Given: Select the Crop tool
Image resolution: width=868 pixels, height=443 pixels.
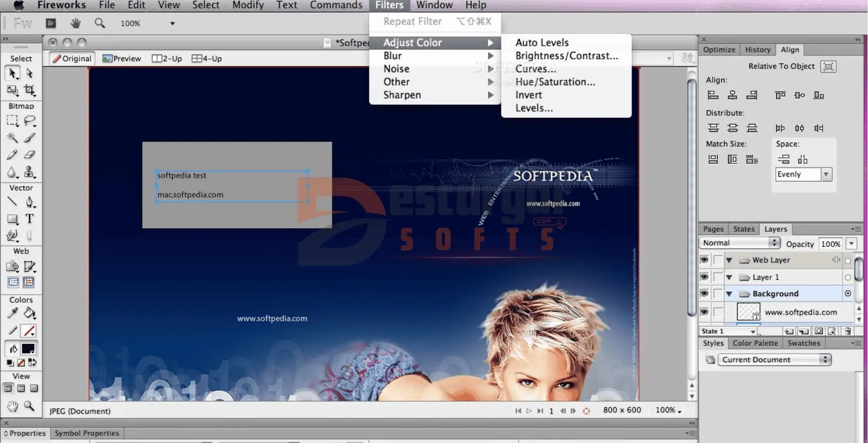Looking at the screenshot, I should pos(30,90).
